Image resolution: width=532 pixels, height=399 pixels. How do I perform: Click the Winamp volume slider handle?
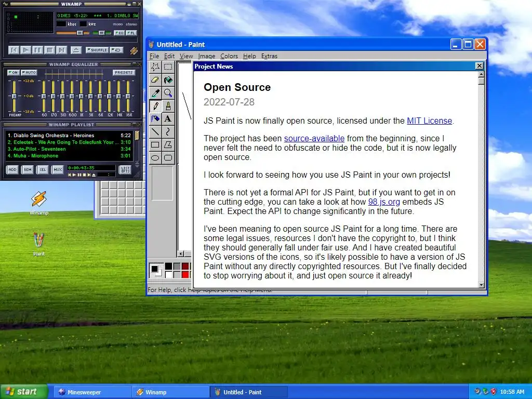(x=79, y=33)
